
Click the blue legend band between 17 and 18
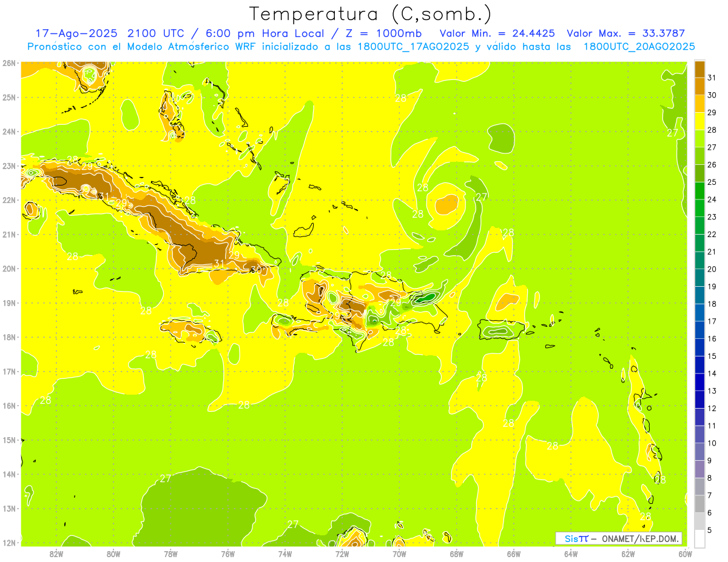click(x=699, y=312)
